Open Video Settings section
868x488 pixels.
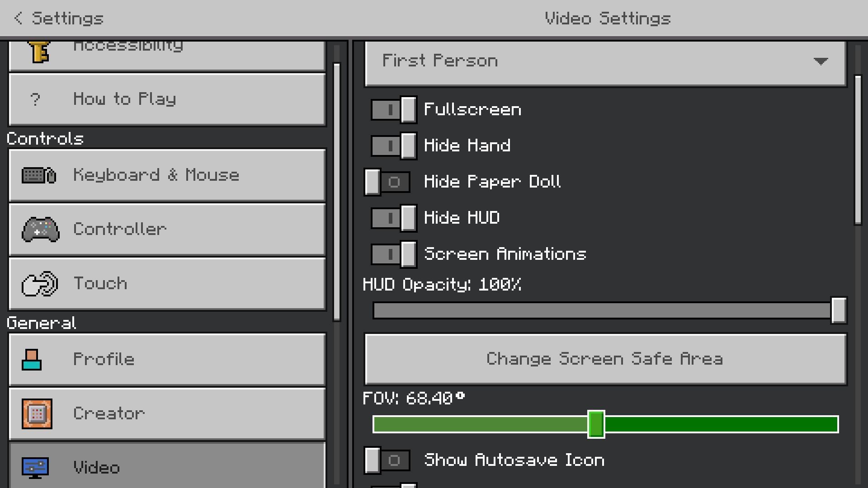click(x=167, y=468)
